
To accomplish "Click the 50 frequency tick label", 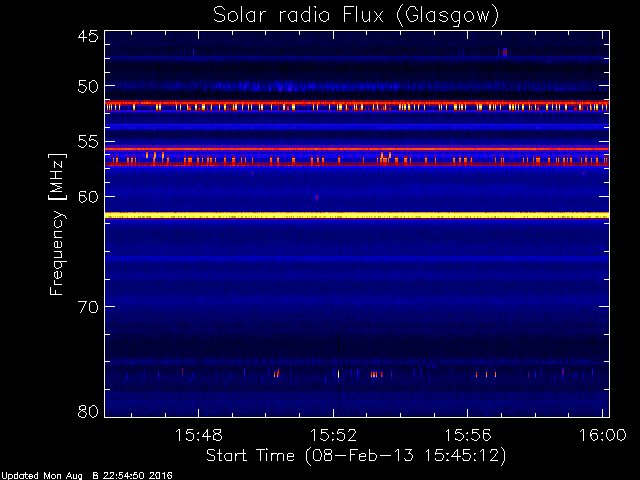I will pos(88,86).
